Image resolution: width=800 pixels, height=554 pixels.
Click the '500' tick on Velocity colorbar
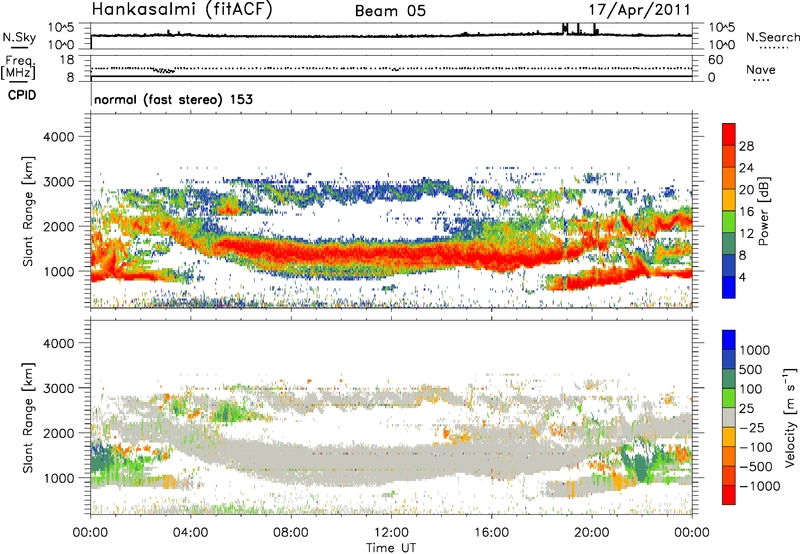[750, 369]
